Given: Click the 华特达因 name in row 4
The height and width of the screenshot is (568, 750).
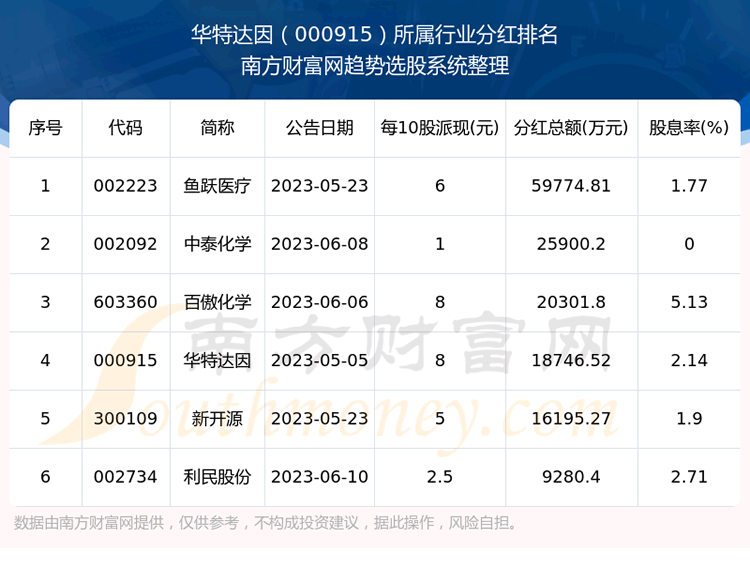Looking at the screenshot, I should [217, 360].
